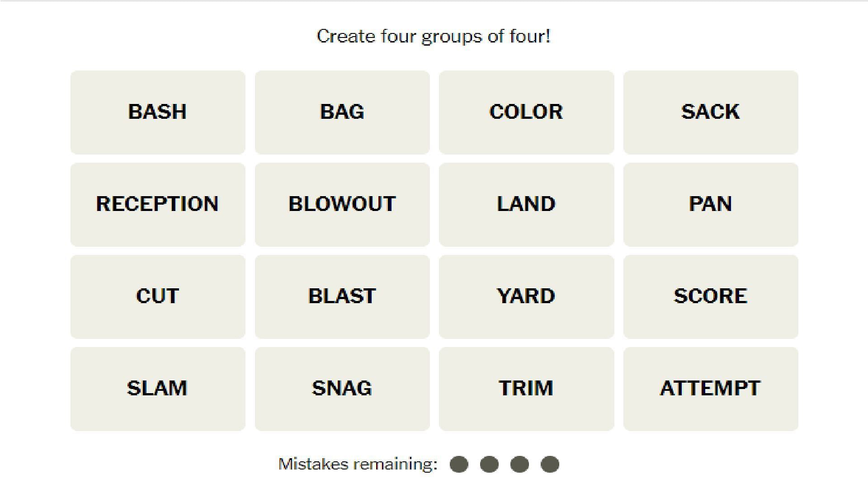Click the YARD tile
868x488 pixels.
click(526, 296)
